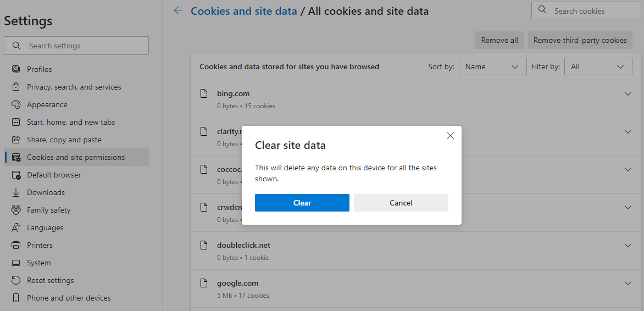This screenshot has height=311, width=644.
Task: Cancel the Clear site data dialog
Action: [401, 203]
